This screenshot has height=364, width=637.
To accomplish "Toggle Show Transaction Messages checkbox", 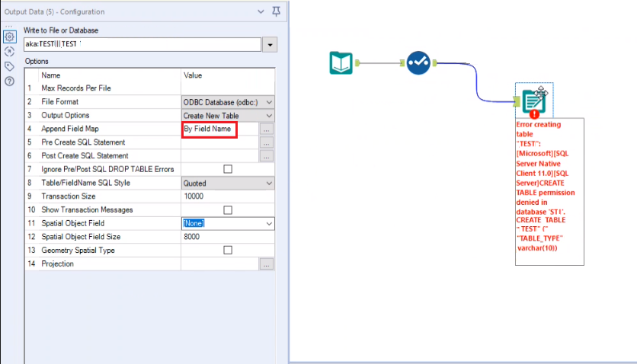I will (228, 210).
